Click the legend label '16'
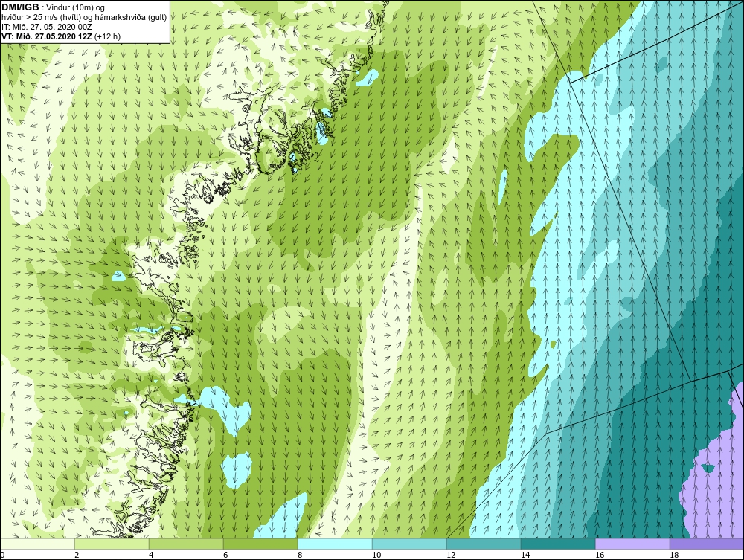The image size is (744, 560). [600, 555]
